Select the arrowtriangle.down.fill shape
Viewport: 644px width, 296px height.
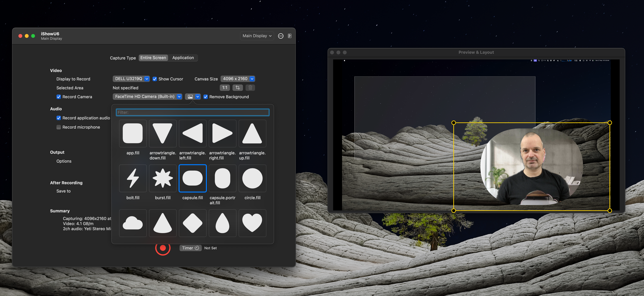163,134
